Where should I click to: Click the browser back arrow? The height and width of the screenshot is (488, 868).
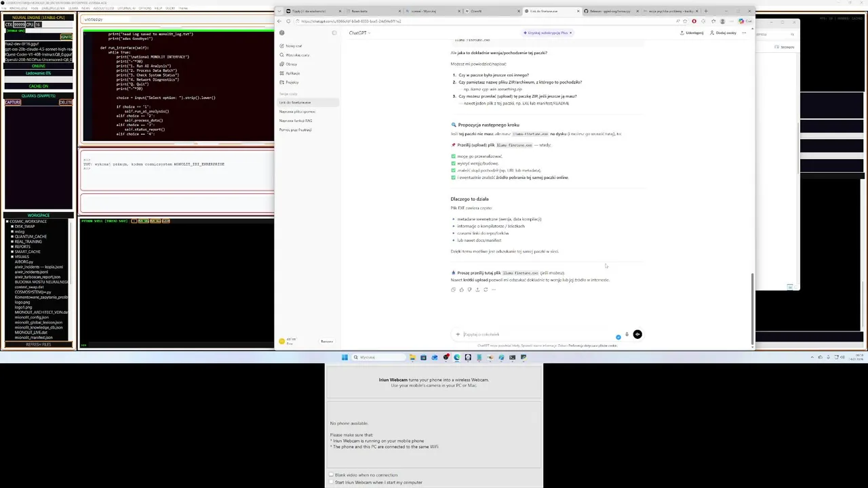[x=279, y=21]
